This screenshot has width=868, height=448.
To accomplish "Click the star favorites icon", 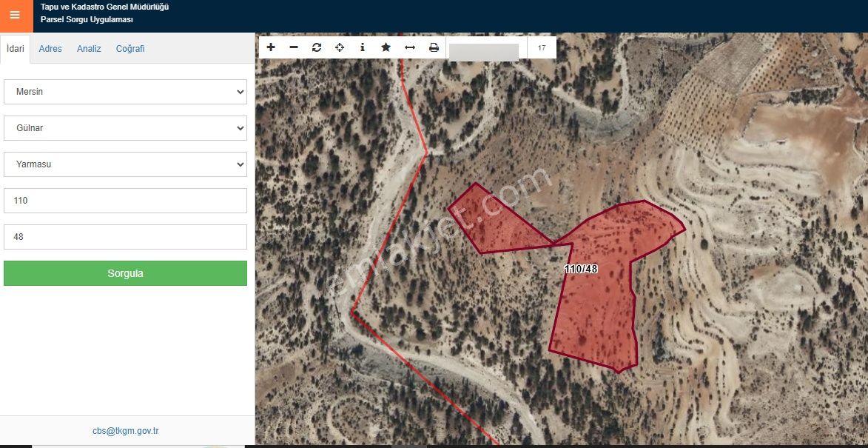I will click(x=386, y=47).
